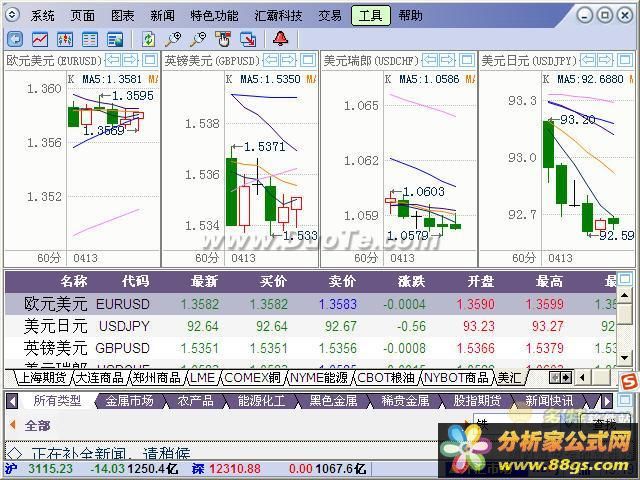Click the green refresh data icon

coord(149,39)
